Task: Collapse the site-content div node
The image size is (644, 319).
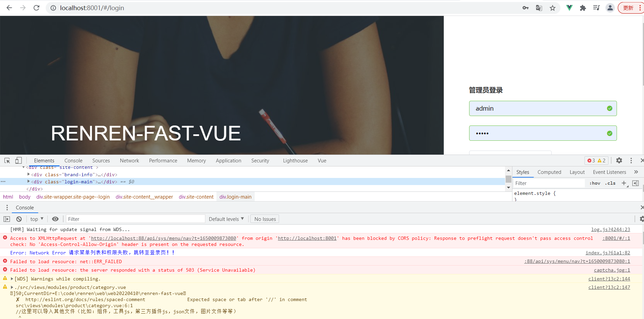Action: point(23,167)
